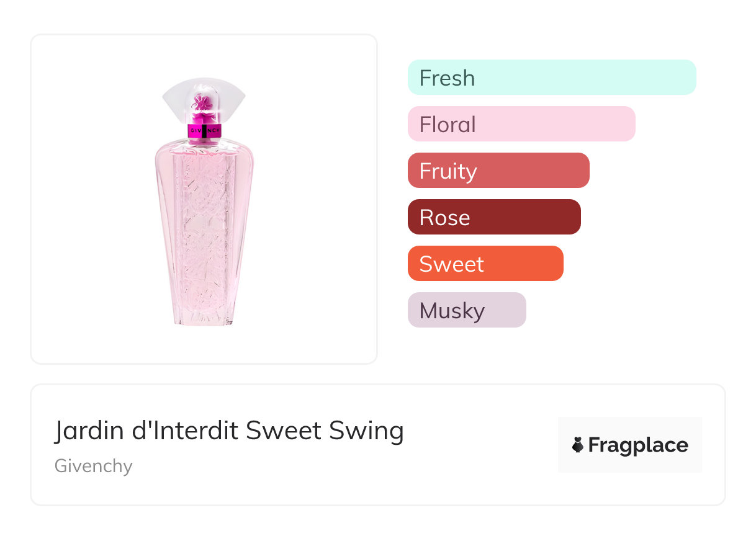The height and width of the screenshot is (536, 756).
Task: Select the pale mauve Musky accord bar
Action: (x=467, y=310)
